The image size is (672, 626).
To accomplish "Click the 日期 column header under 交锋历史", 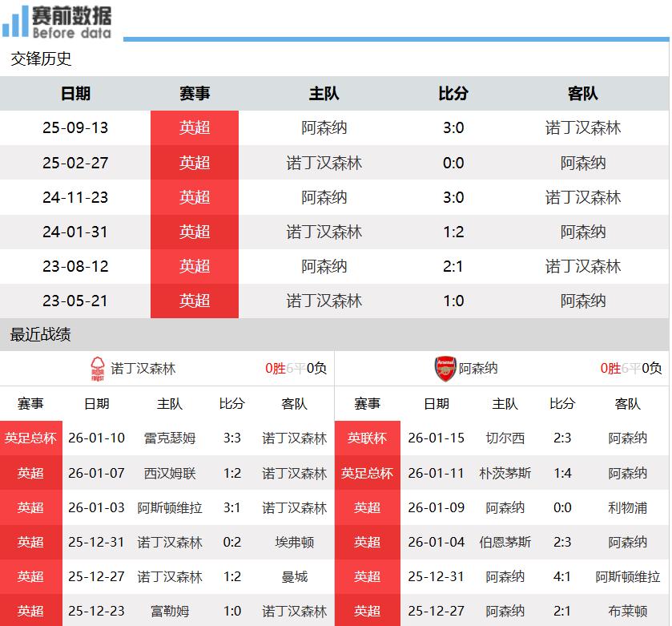I will tap(75, 94).
